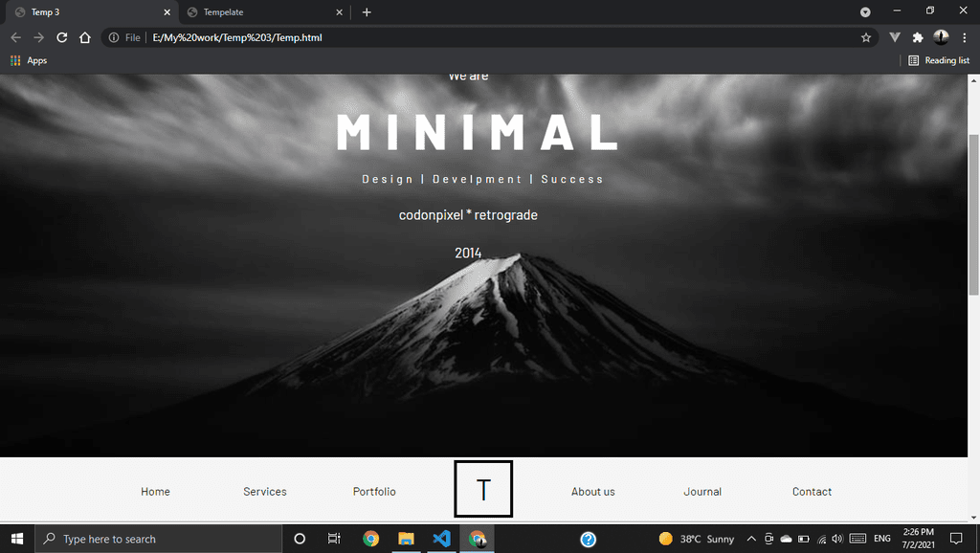980x553 pixels.
Task: Open the About us nav link
Action: point(593,492)
